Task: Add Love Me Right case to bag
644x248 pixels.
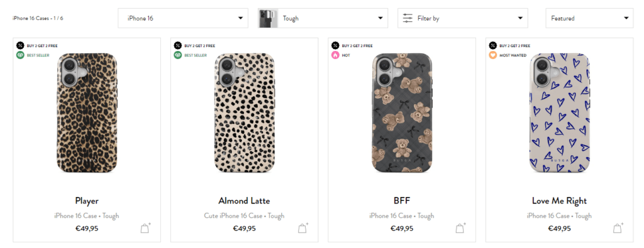Action: (618, 228)
